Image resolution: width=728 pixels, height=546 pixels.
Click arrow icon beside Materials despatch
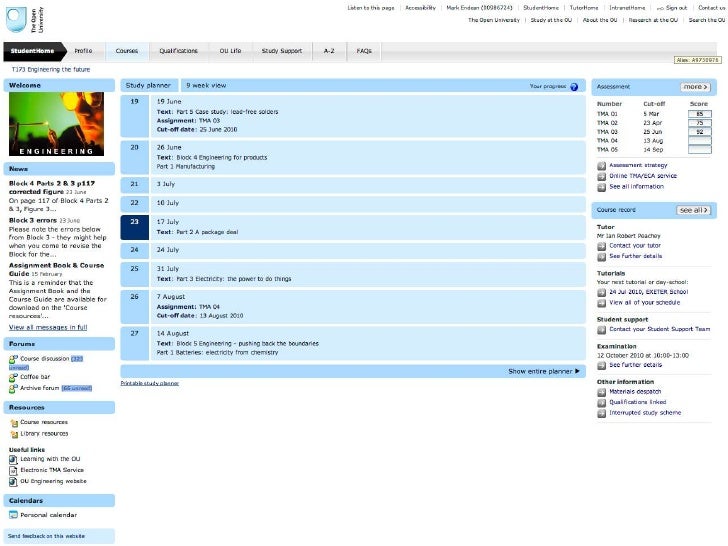pos(601,392)
